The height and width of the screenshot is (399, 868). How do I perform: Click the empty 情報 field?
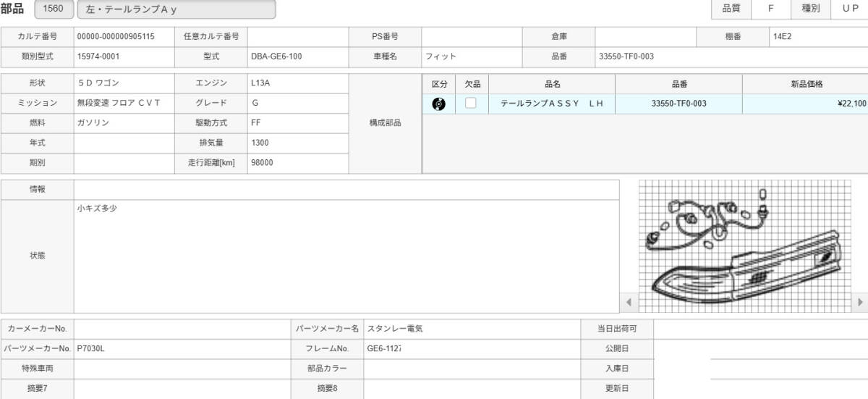[346, 189]
